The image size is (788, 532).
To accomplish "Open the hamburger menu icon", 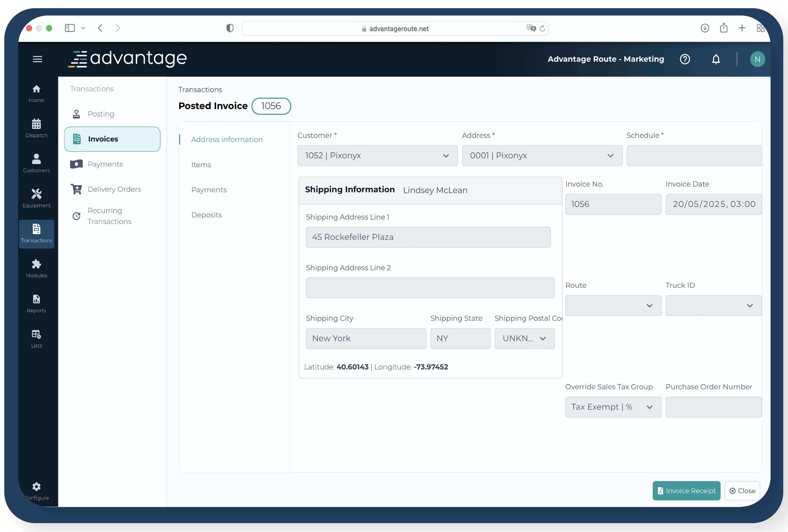I will coord(37,59).
